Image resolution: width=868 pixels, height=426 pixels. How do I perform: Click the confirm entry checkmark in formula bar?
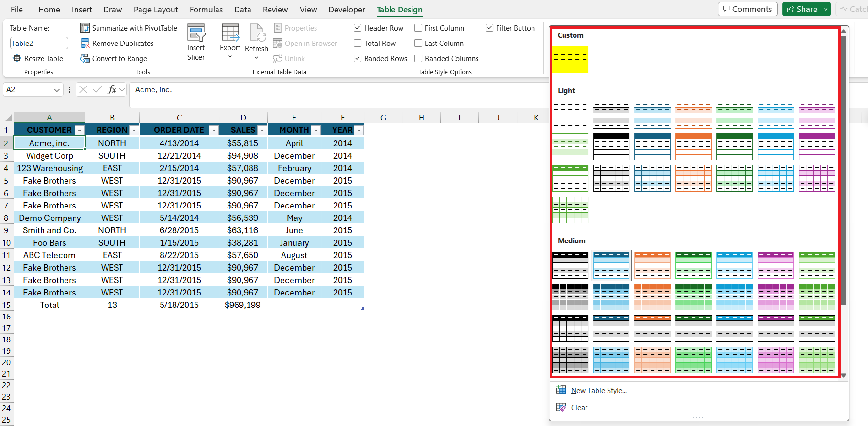[x=98, y=89]
